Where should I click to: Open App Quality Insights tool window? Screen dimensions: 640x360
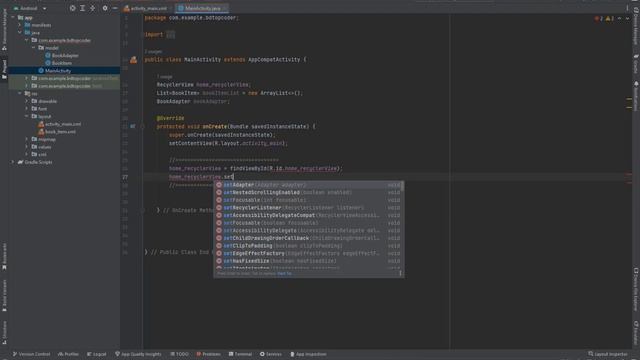(x=138, y=354)
